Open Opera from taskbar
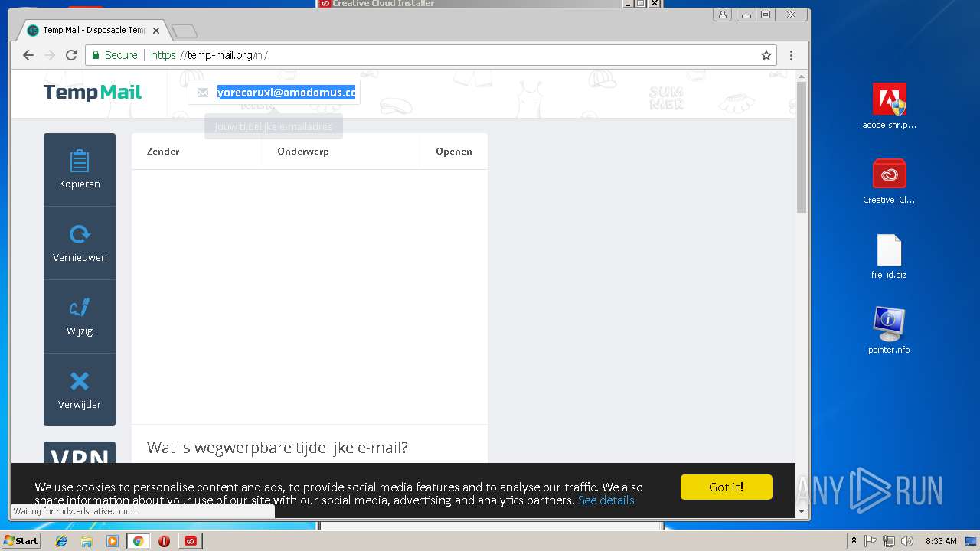980x551 pixels. click(164, 541)
